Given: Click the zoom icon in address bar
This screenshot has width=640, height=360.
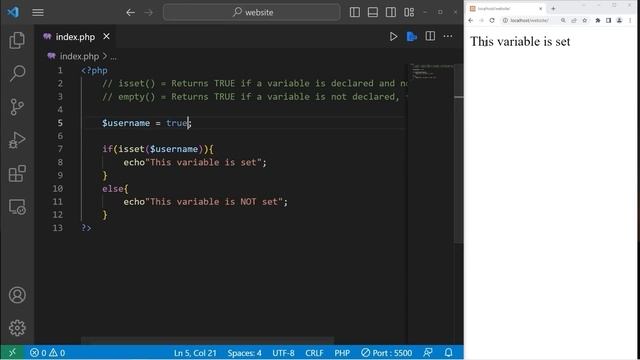Looking at the screenshot, I should (563, 20).
